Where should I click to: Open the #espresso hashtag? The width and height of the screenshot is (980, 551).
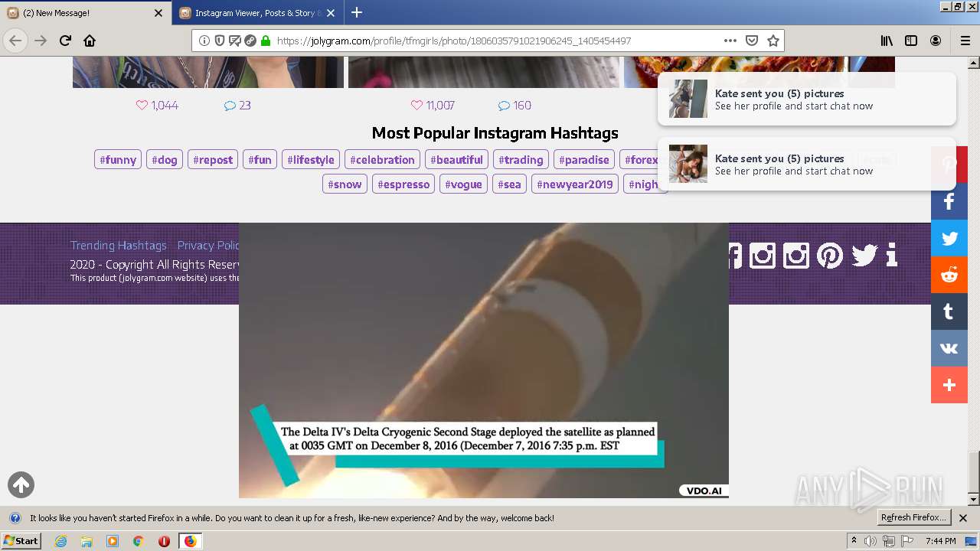[403, 184]
